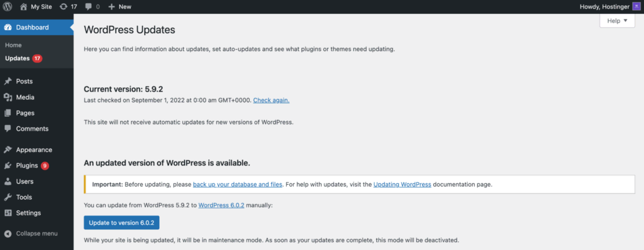Click the Plugins plug icon
The height and width of the screenshot is (250, 644).
tap(8, 165)
